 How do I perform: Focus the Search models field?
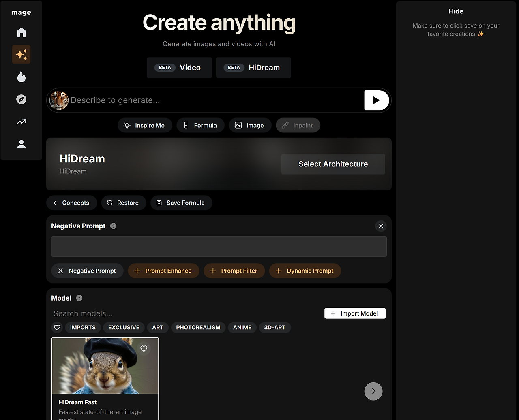coord(187,313)
